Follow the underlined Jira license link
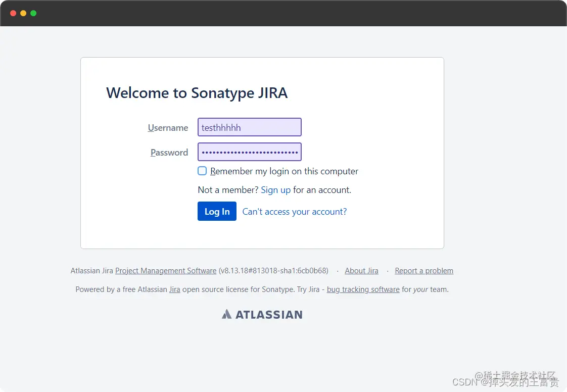Image resolution: width=567 pixels, height=392 pixels. click(x=175, y=289)
